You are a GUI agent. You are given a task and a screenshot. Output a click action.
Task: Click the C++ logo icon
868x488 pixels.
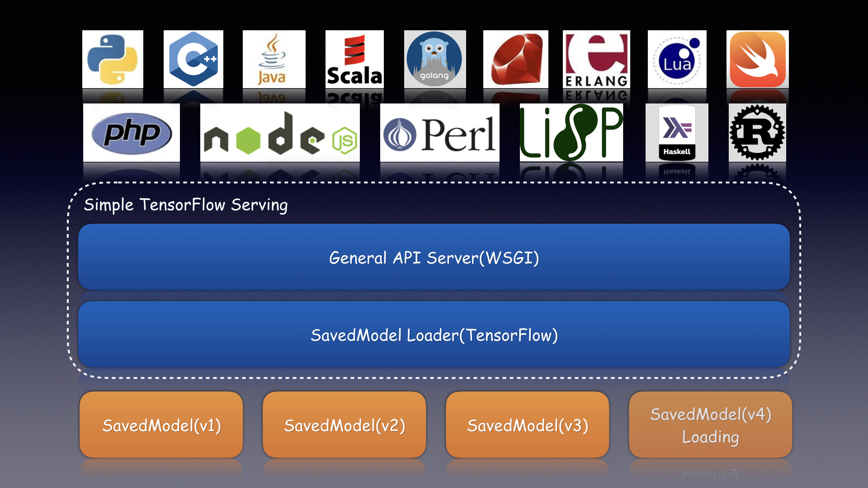click(x=193, y=59)
